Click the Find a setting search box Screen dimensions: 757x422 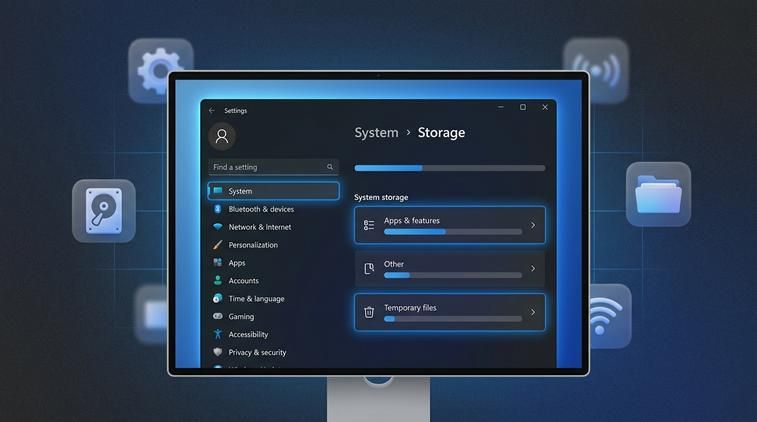[274, 167]
